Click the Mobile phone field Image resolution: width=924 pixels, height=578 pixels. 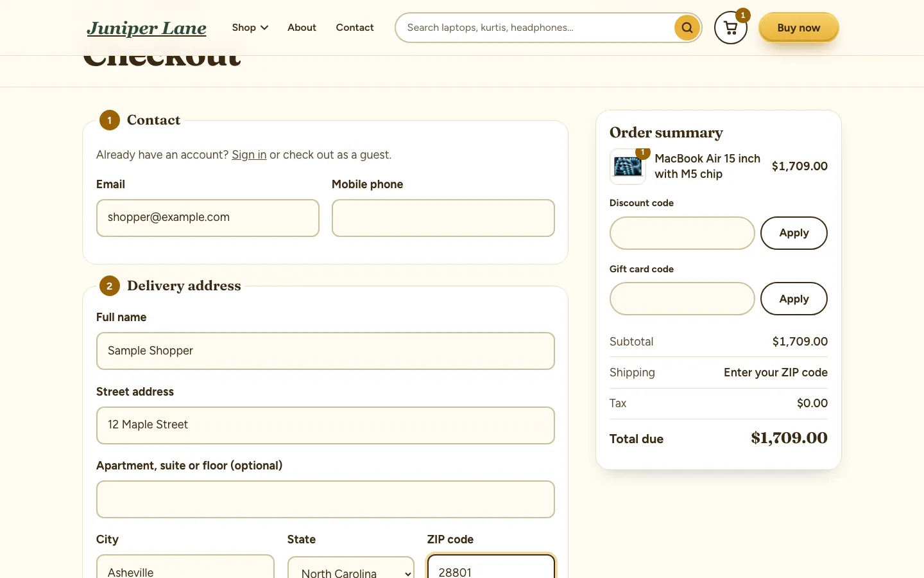coord(443,218)
